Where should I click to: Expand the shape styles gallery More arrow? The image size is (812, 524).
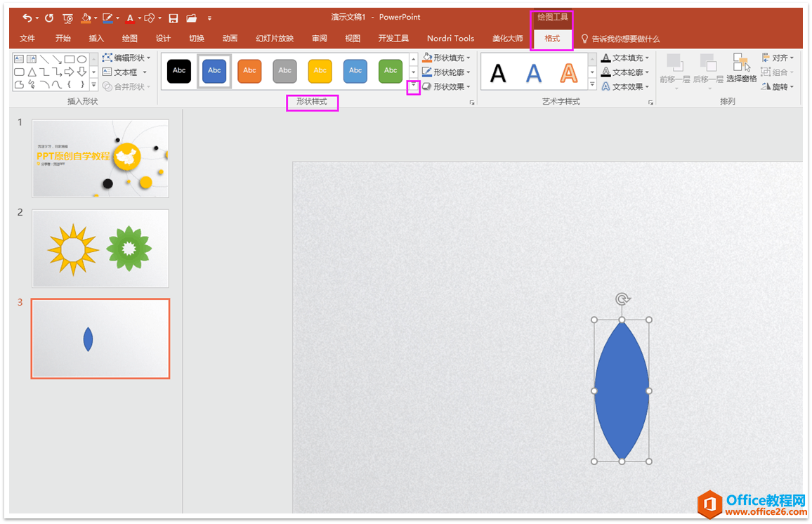pyautogui.click(x=413, y=86)
